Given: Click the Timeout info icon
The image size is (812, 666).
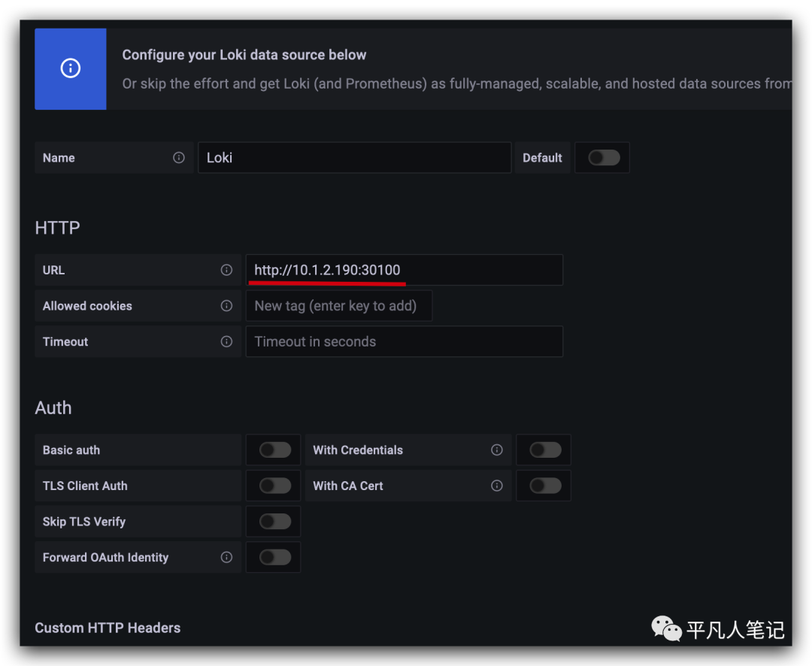Looking at the screenshot, I should (226, 341).
